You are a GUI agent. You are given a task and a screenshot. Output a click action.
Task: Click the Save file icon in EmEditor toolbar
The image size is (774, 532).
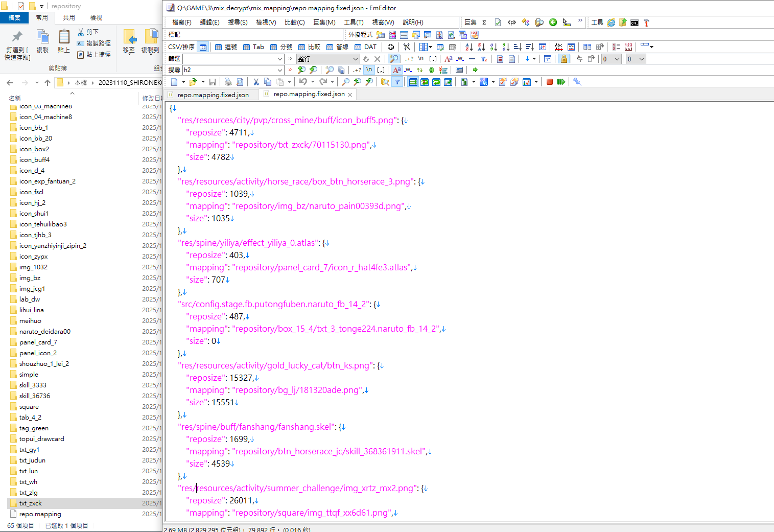click(x=213, y=82)
